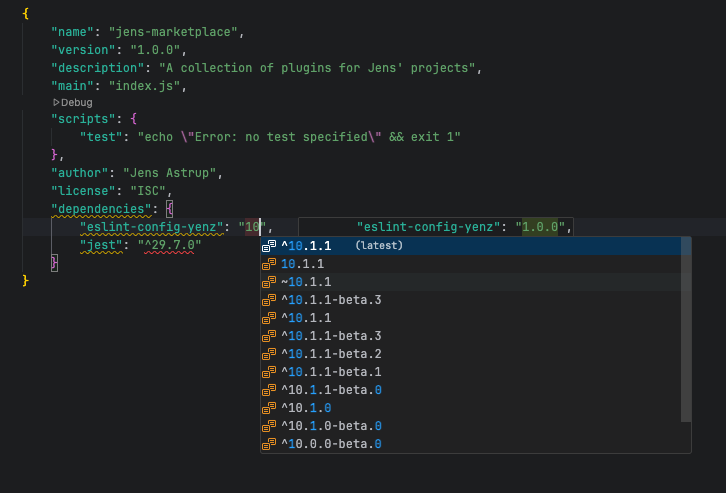Viewport: 726px width, 493px height.
Task: Click the "index.js" value
Action: point(144,86)
